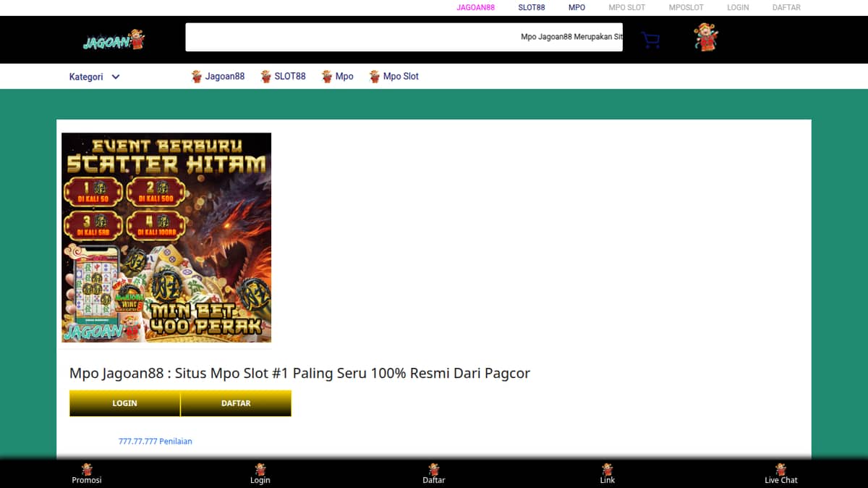Click the mascot avatar beside the cart
The image size is (868, 488).
(x=705, y=38)
